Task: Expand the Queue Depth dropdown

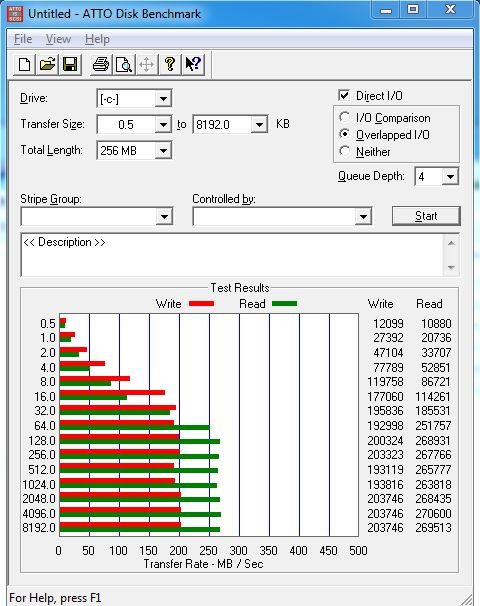Action: coord(450,177)
